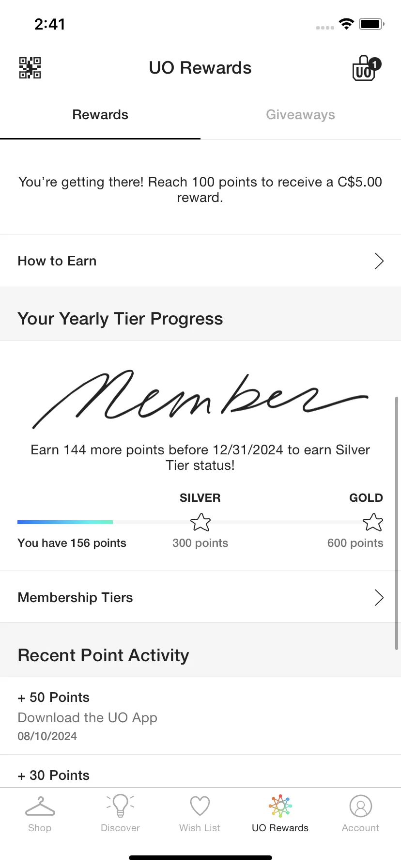Image resolution: width=401 pixels, height=868 pixels.
Task: Select the UO Rewards colorful icon
Action: click(x=280, y=806)
